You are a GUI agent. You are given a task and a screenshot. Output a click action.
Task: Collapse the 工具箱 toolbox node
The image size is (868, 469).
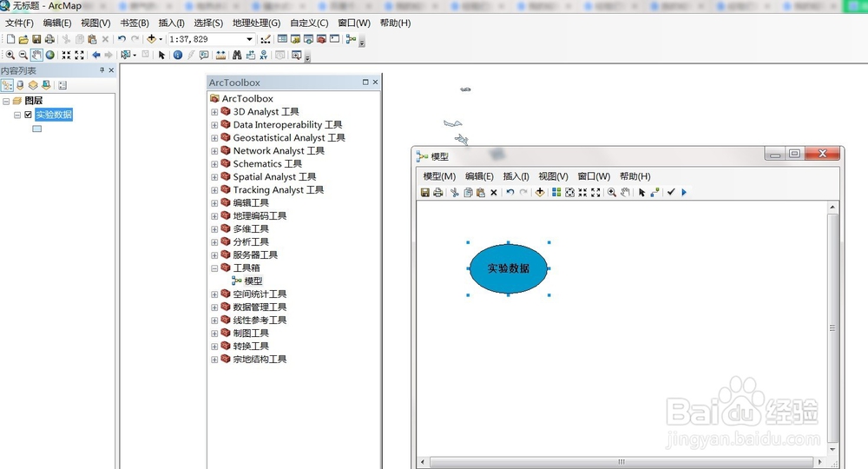214,268
